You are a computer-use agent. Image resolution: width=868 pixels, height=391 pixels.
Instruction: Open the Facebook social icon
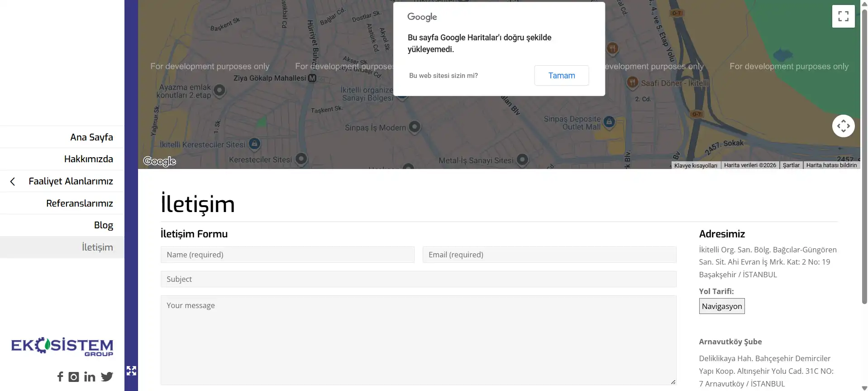pos(60,377)
